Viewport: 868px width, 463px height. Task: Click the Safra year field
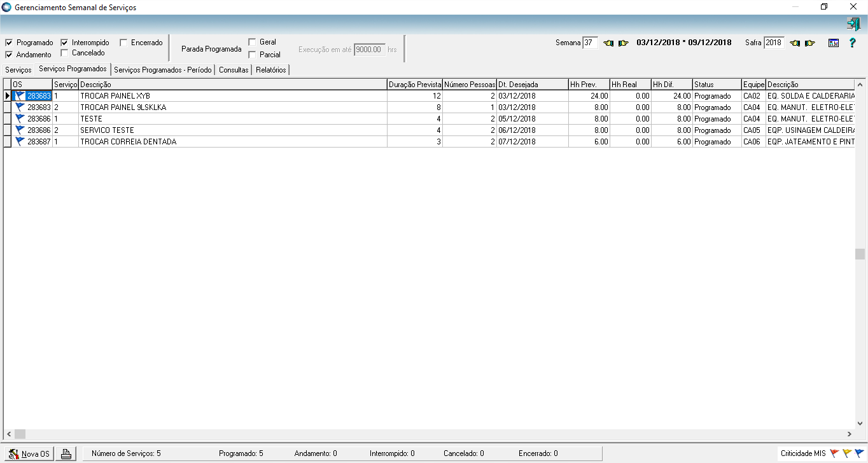click(x=774, y=43)
